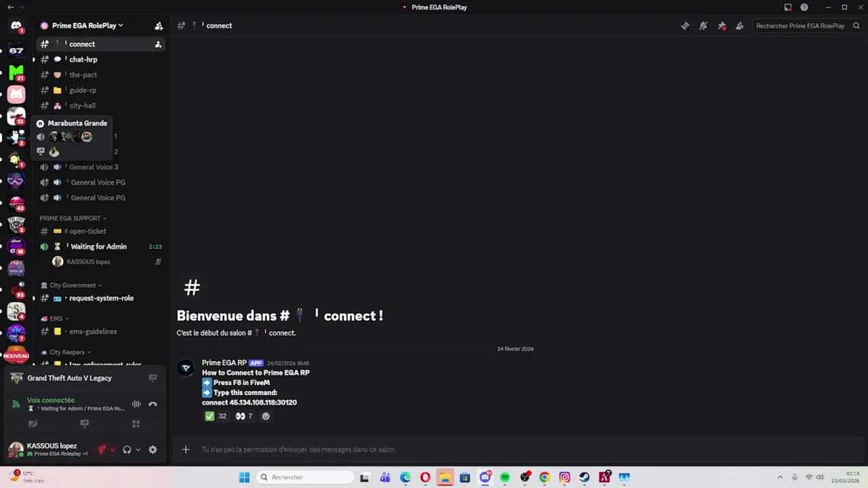This screenshot has width=868, height=488.
Task: Open the NOUVEAU badge server icon
Action: (16, 355)
